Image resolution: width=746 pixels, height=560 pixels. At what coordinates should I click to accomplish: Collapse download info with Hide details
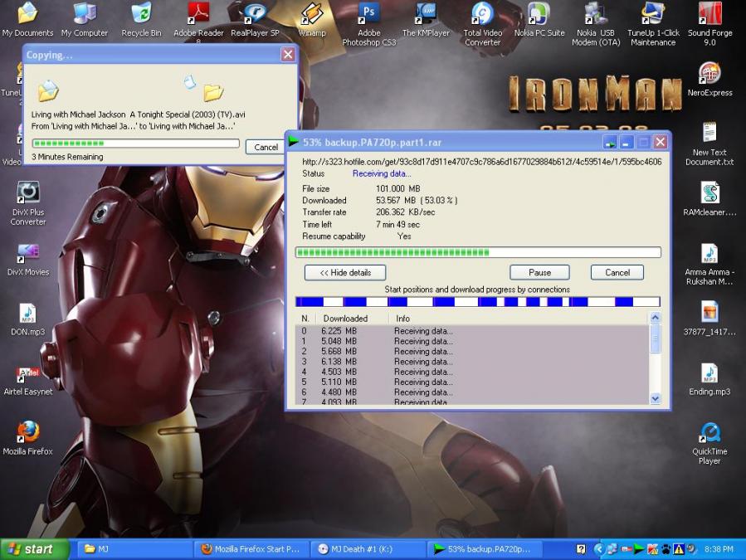click(x=345, y=273)
